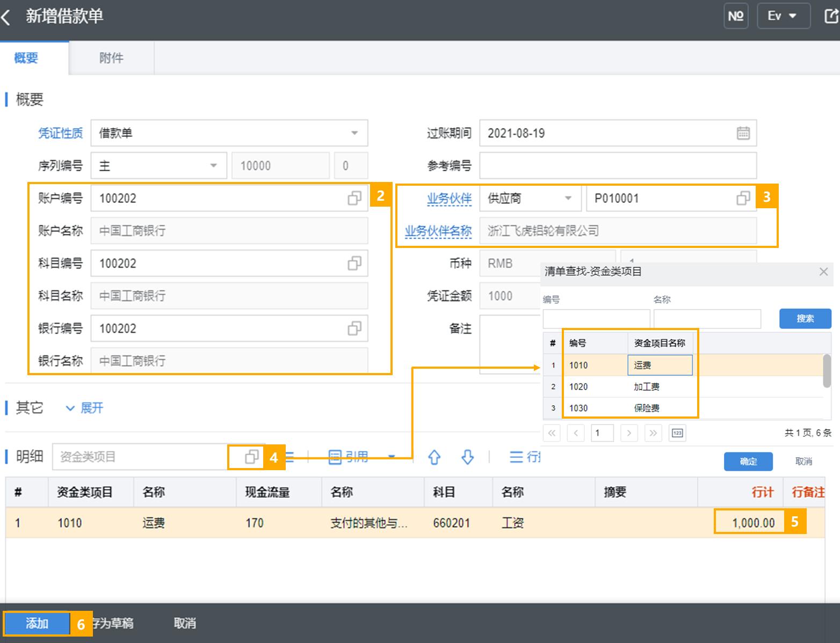Go to last page in lookup pager
This screenshot has width=840, height=643.
653,433
